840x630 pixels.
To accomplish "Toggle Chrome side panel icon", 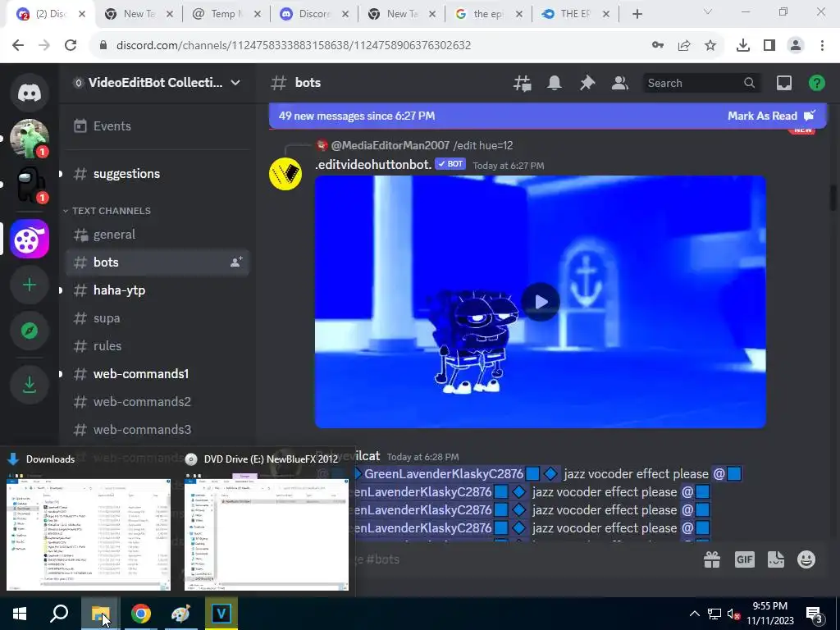I will 769,45.
